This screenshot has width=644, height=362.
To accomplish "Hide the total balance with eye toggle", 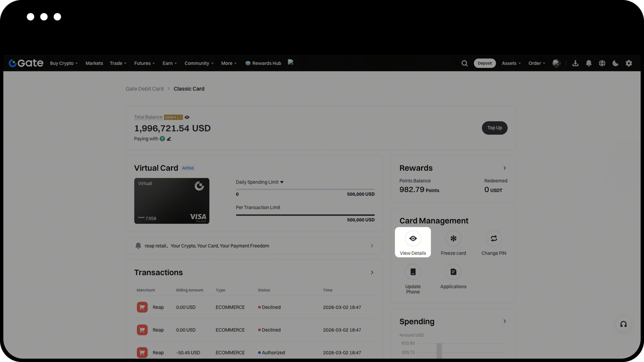I will (x=187, y=117).
